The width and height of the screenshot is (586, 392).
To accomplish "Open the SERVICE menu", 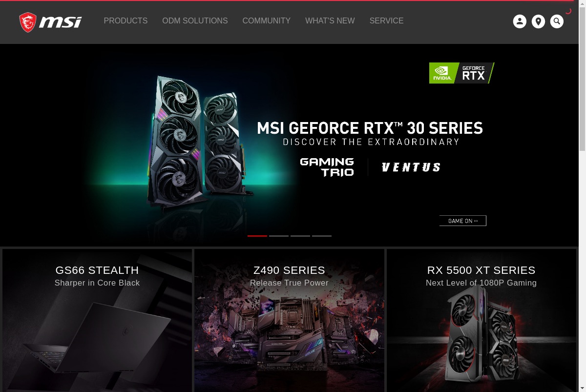I will tap(386, 21).
